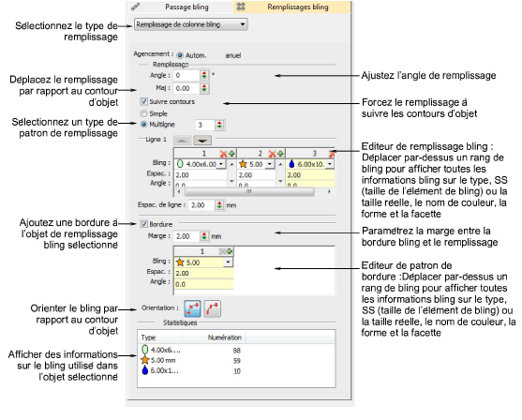Image resolution: width=522 pixels, height=420 pixels.
Task: Click the fill editor horizontal scroll left arrow
Action: (x=179, y=191)
